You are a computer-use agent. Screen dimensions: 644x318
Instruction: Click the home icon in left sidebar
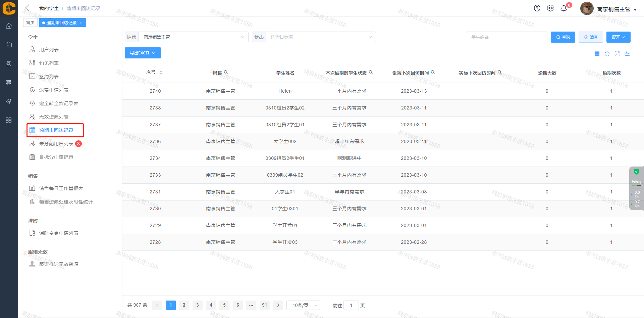(x=9, y=26)
